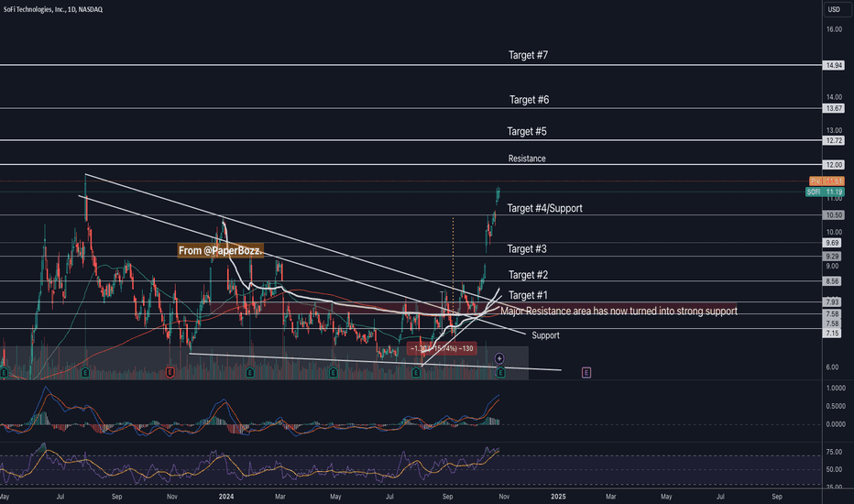Click the 10.50 price level label
The height and width of the screenshot is (504, 854).
click(x=833, y=215)
